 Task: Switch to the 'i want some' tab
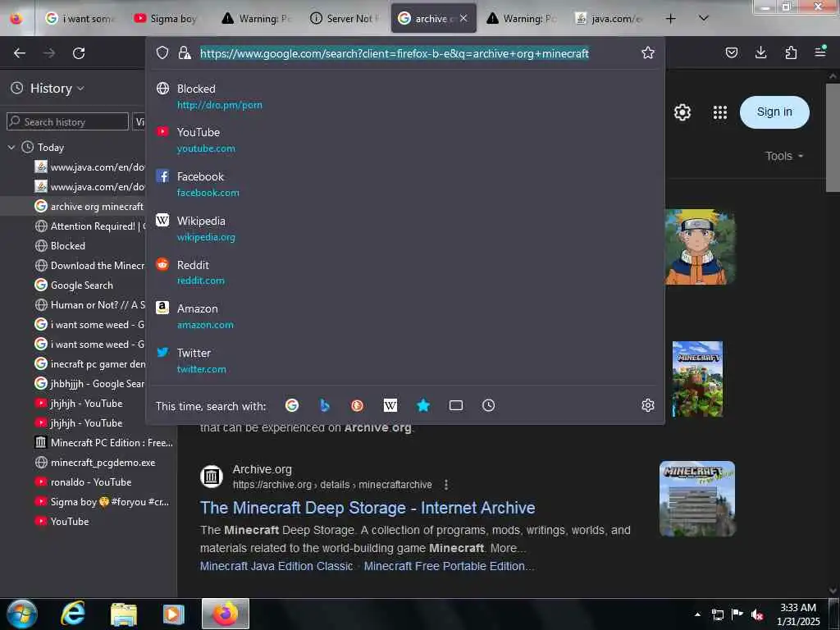[x=80, y=19]
